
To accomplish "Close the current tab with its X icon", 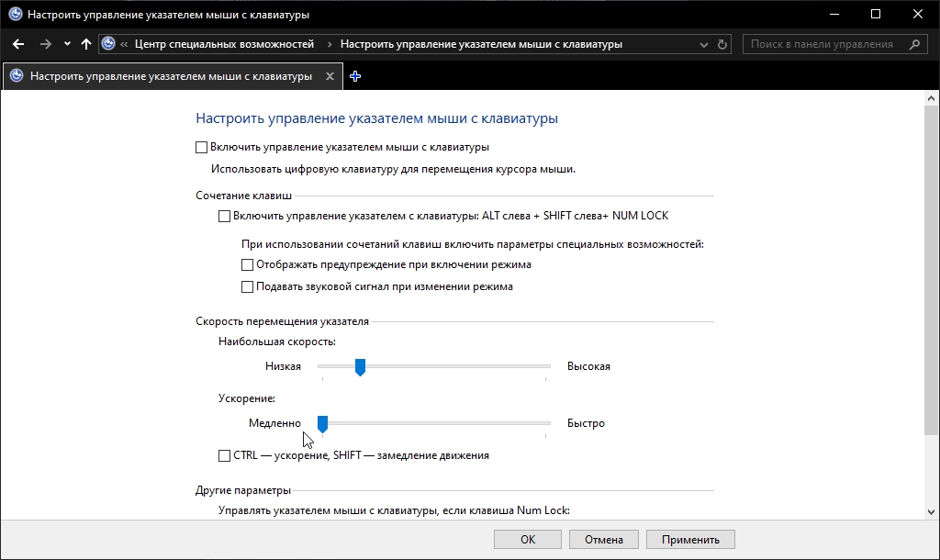I will pos(330,77).
